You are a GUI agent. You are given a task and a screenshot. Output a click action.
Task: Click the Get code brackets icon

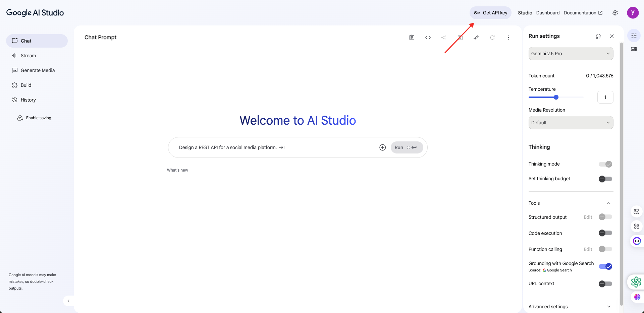428,38
